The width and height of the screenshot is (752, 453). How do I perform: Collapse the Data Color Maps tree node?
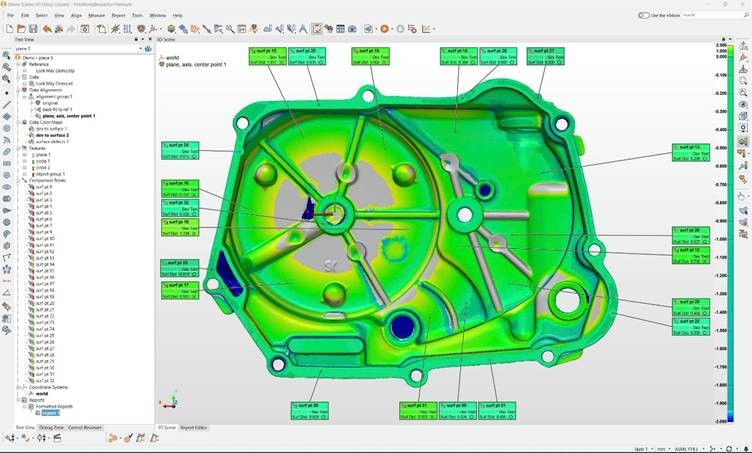click(18, 122)
